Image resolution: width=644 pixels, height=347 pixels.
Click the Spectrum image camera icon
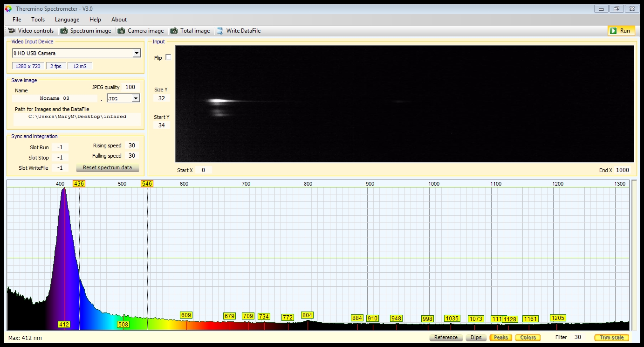[x=64, y=31]
